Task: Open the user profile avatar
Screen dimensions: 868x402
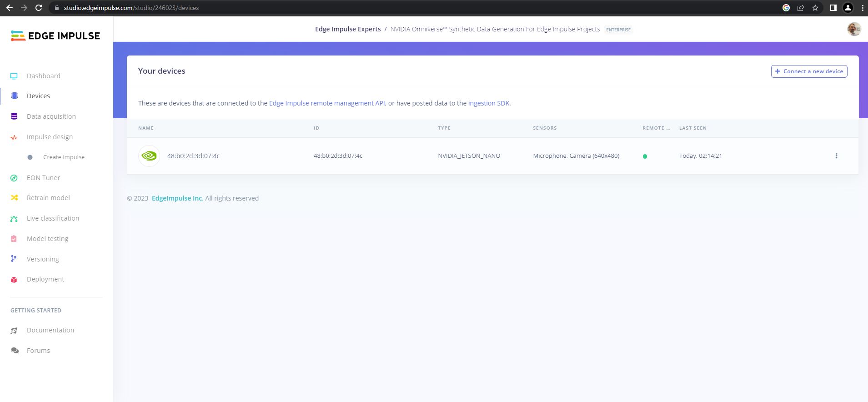Action: click(854, 29)
